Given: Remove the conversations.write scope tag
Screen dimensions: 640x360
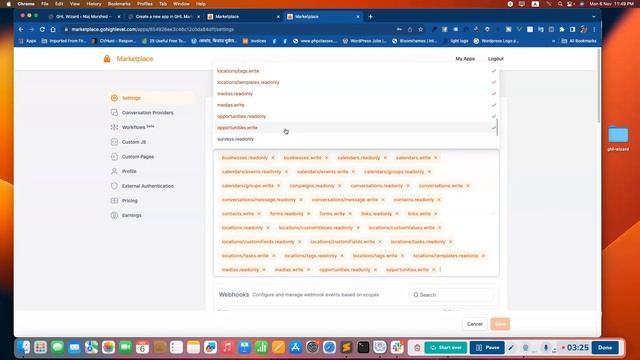Looking at the screenshot, I should (x=468, y=186).
